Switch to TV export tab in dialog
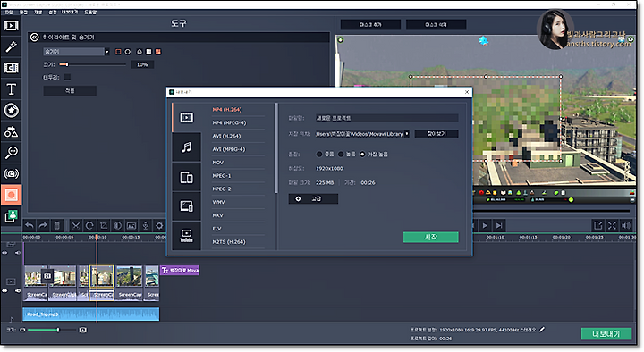The image size is (644, 352). [186, 206]
